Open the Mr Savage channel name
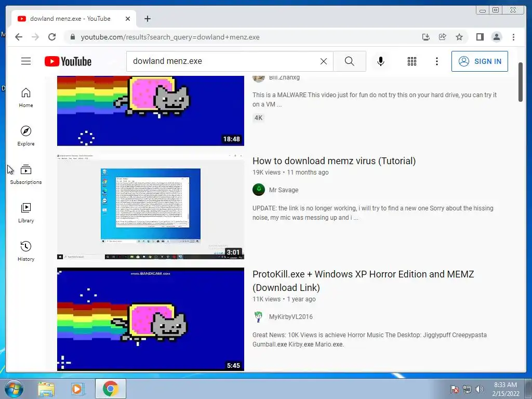 pos(284,190)
